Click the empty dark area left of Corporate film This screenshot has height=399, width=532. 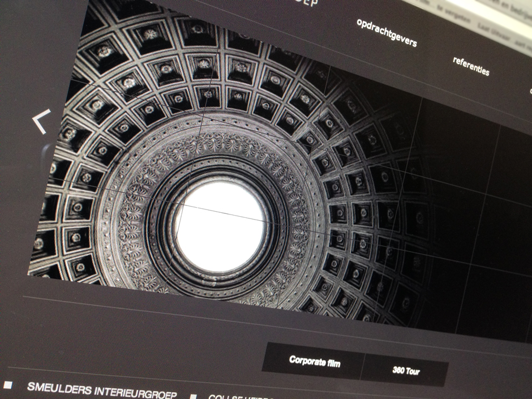170,340
